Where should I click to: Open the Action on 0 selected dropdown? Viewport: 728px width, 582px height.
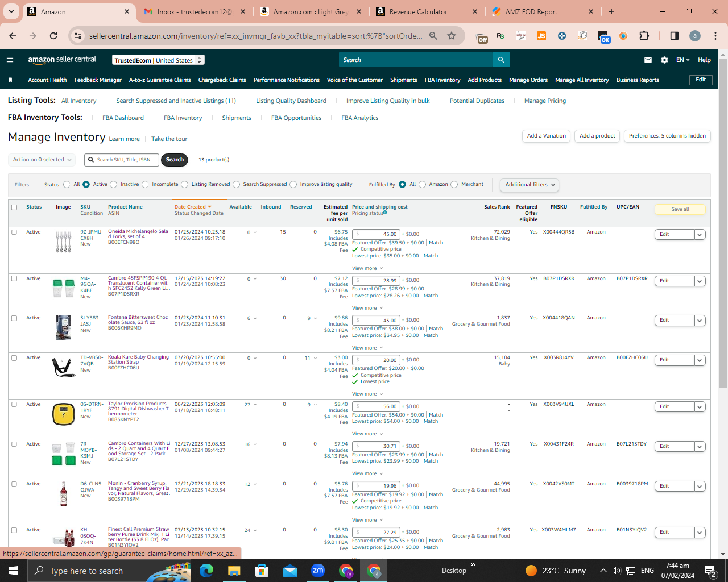click(42, 160)
